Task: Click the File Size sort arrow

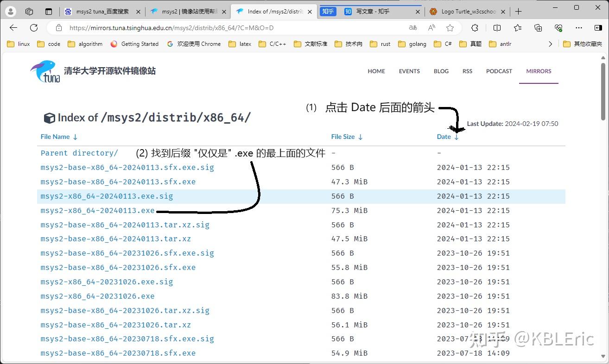Action: tap(360, 137)
